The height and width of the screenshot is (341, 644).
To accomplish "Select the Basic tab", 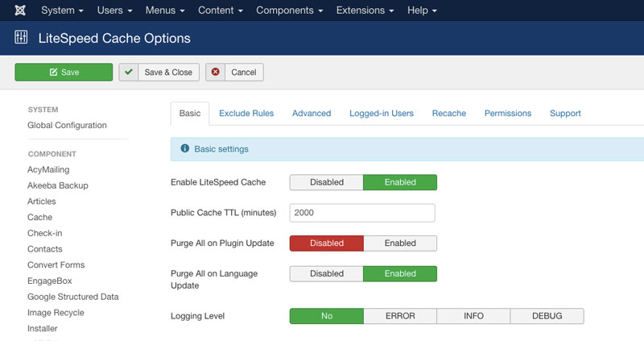I will 190,114.
